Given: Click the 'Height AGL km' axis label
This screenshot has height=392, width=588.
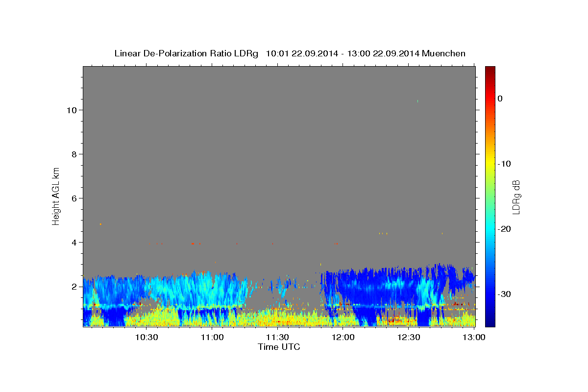Looking at the screenshot, I should click(x=56, y=196).
